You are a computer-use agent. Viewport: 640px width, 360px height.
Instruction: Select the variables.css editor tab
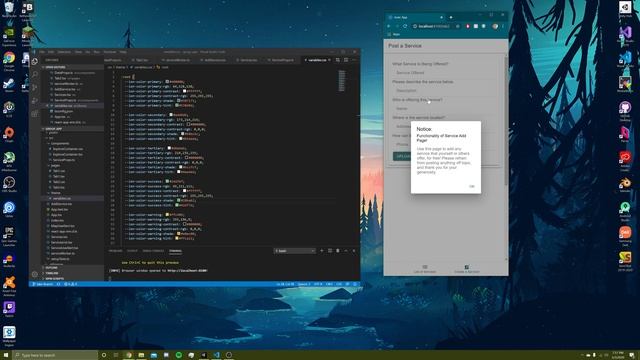click(317, 60)
